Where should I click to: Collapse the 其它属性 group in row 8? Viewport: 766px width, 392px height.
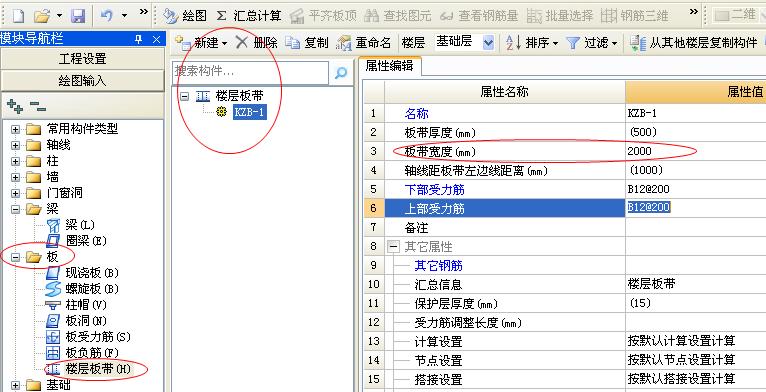tap(393, 247)
